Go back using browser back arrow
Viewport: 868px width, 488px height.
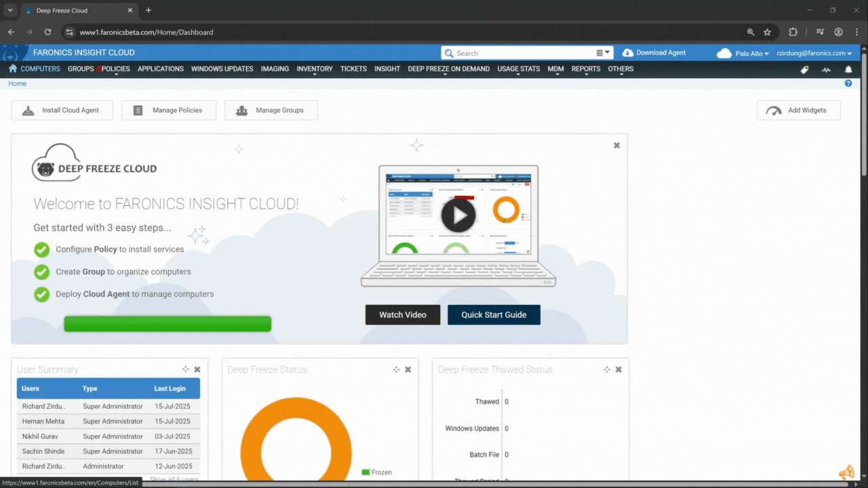[x=11, y=32]
